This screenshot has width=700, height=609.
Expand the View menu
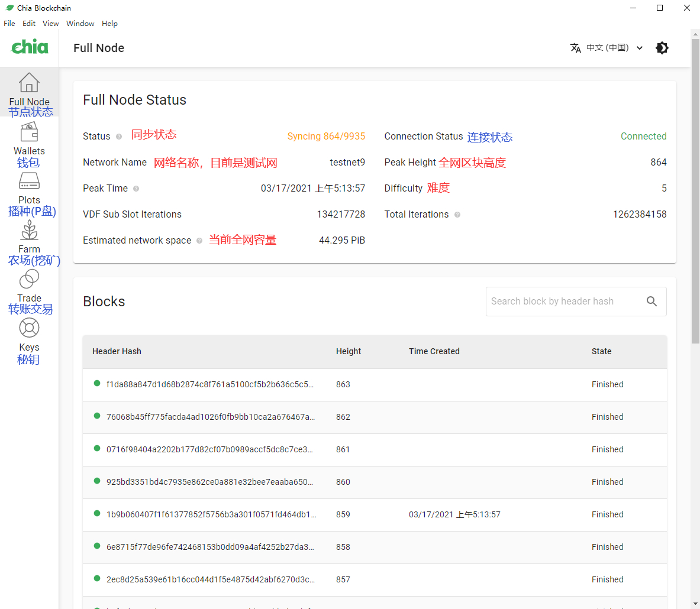(50, 24)
